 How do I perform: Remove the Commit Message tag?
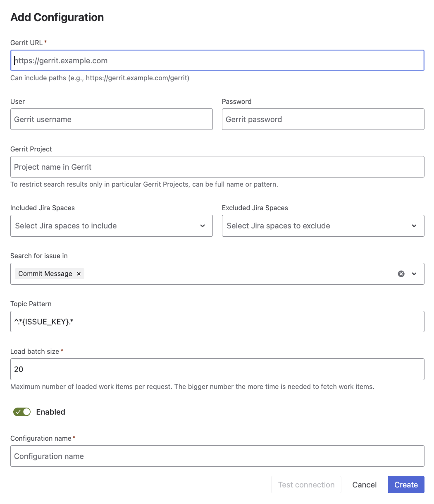pos(79,274)
